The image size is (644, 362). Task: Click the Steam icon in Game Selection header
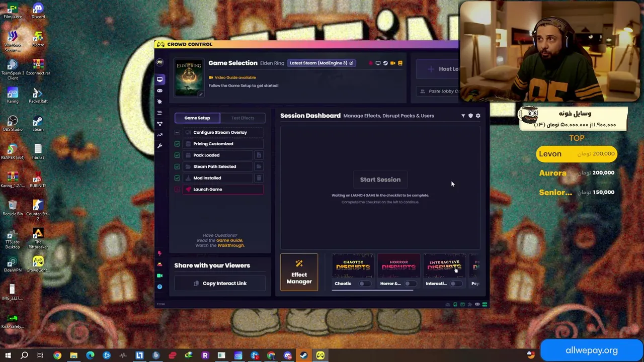pos(385,63)
